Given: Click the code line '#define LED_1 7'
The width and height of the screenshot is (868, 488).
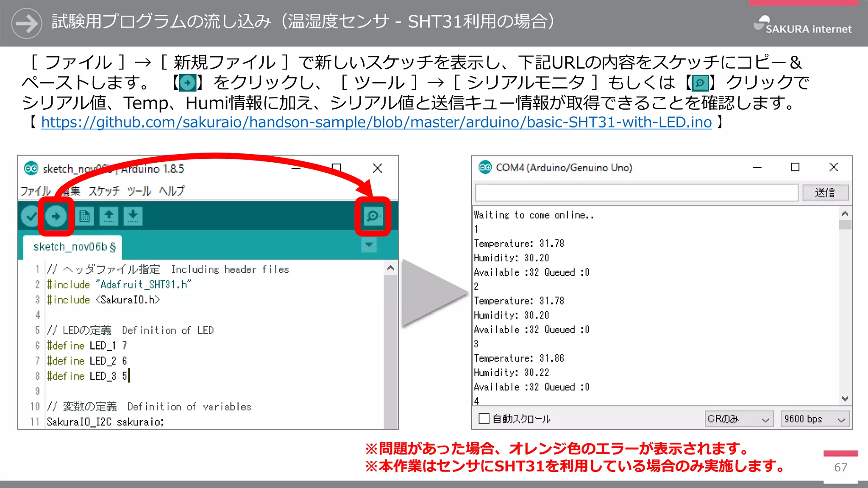Looking at the screenshot, I should [x=87, y=346].
